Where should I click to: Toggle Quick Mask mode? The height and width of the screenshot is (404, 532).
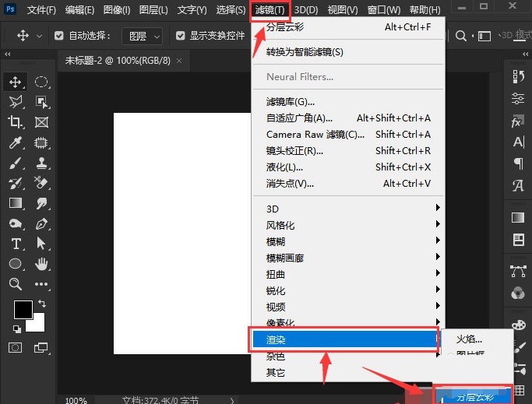pyautogui.click(x=16, y=347)
